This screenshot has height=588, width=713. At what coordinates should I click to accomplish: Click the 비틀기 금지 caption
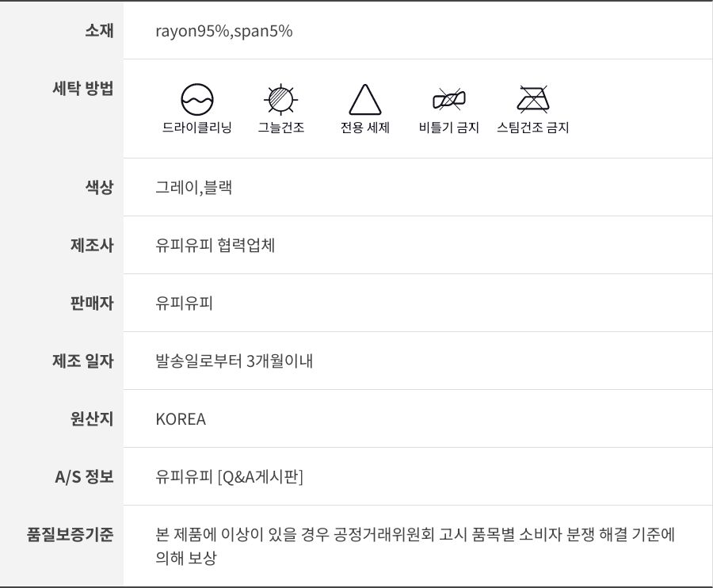pyautogui.click(x=449, y=128)
